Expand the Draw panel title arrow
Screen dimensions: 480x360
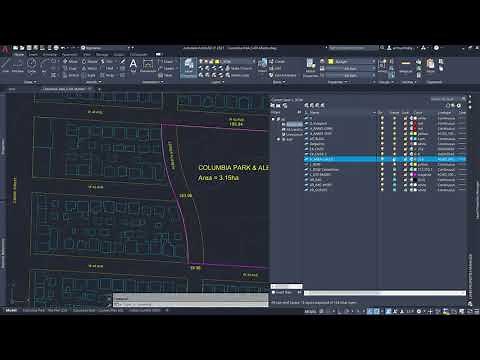35,82
